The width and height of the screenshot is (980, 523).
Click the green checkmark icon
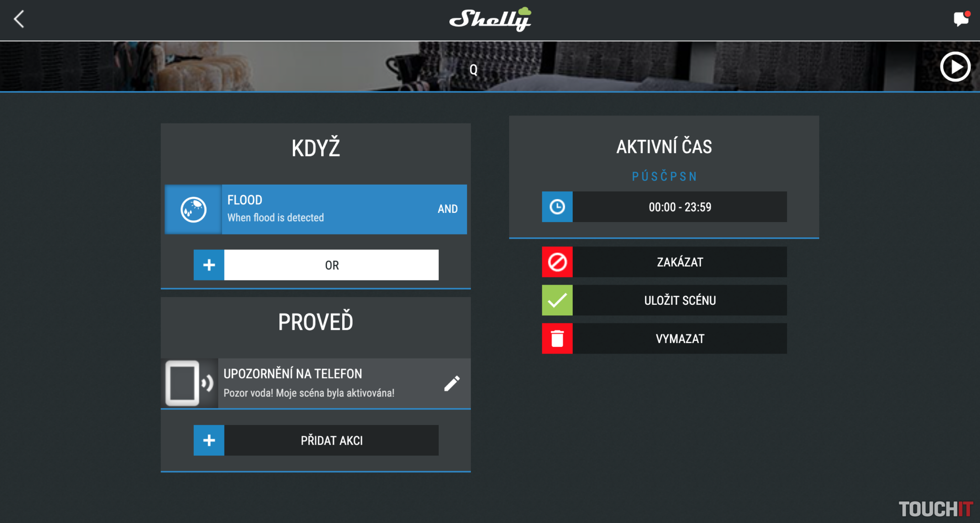tap(557, 300)
